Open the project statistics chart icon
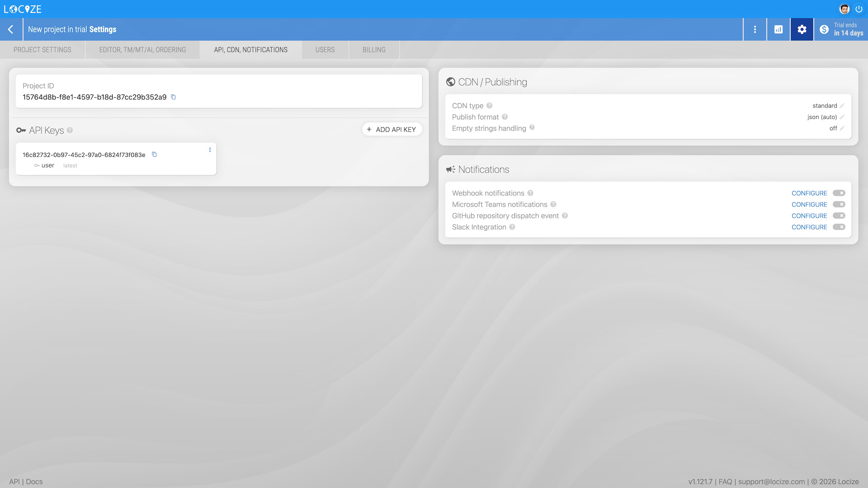 (x=778, y=29)
